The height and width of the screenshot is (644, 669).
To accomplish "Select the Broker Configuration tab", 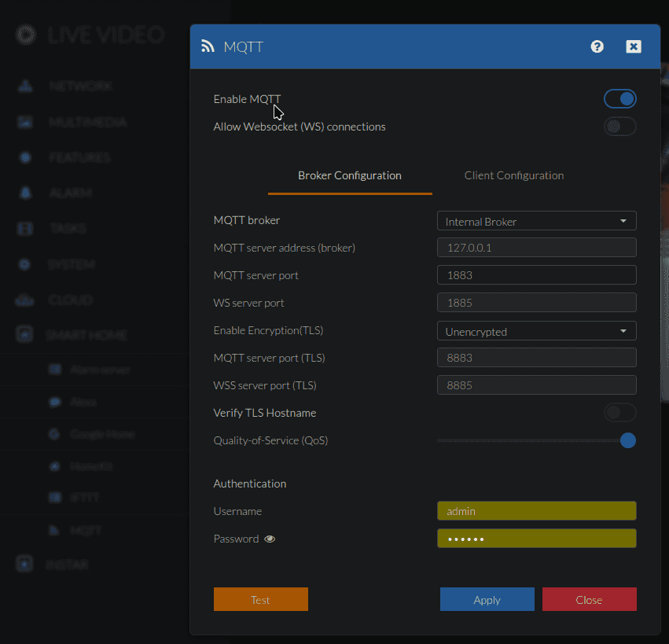I will click(x=350, y=176).
